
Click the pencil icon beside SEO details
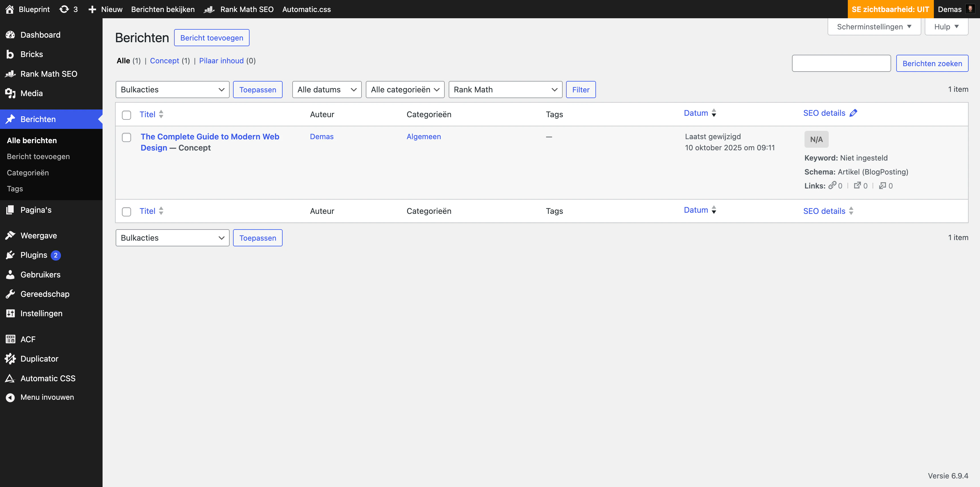point(853,113)
